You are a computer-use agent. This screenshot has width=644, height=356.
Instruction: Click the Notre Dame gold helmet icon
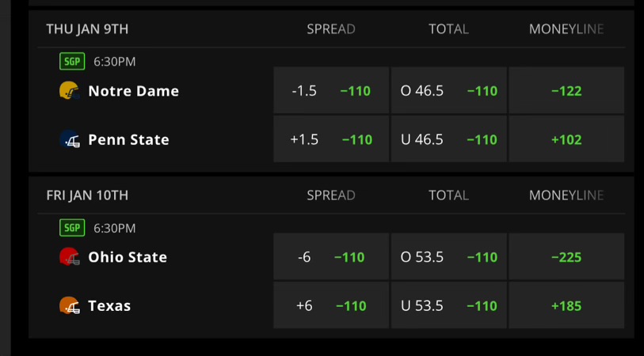pyautogui.click(x=70, y=91)
